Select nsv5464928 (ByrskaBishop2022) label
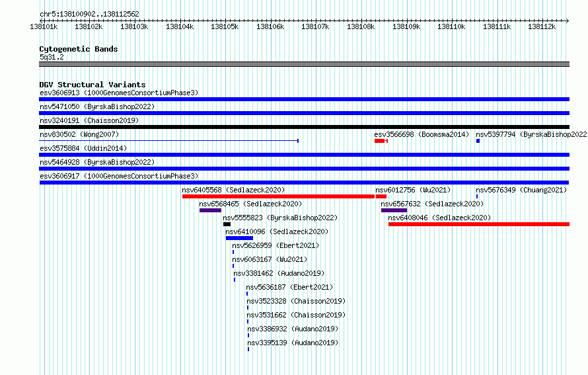This screenshot has width=588, height=375. pos(97,162)
